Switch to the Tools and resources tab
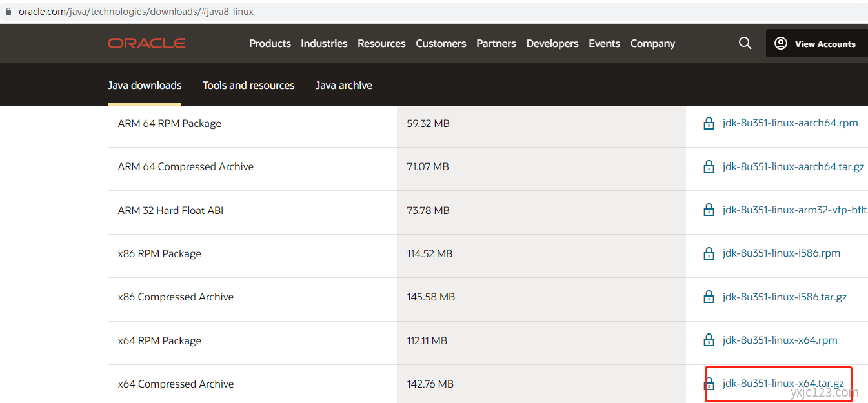 (x=248, y=85)
